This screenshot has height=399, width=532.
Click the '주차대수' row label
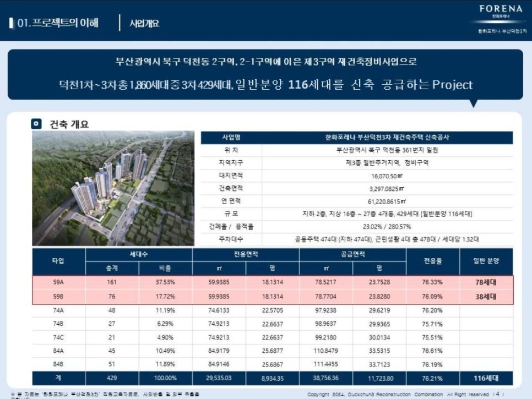click(231, 239)
